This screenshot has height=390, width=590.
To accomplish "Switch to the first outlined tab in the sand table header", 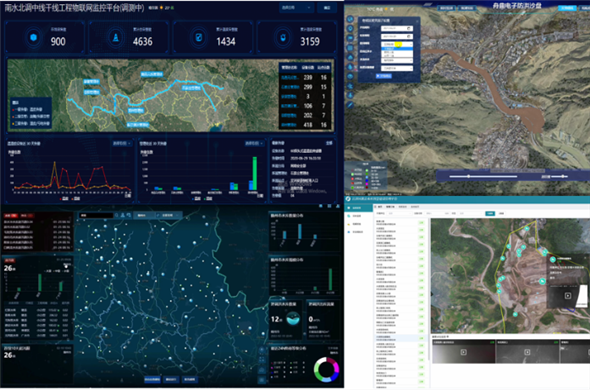I will pyautogui.click(x=446, y=8).
